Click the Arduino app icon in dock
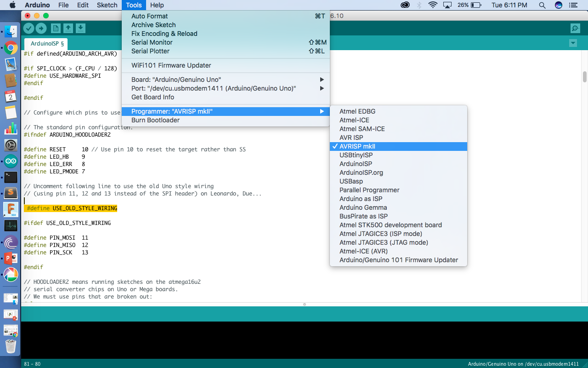588x368 pixels. [11, 161]
